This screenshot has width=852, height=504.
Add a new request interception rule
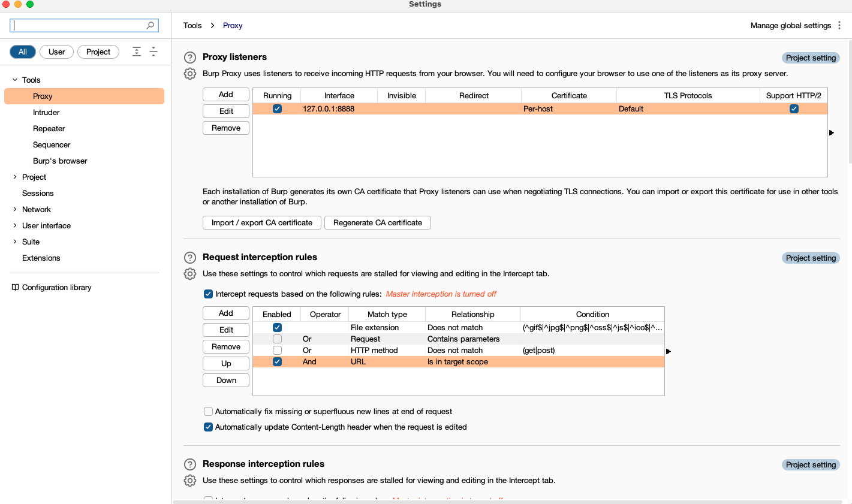click(x=226, y=313)
